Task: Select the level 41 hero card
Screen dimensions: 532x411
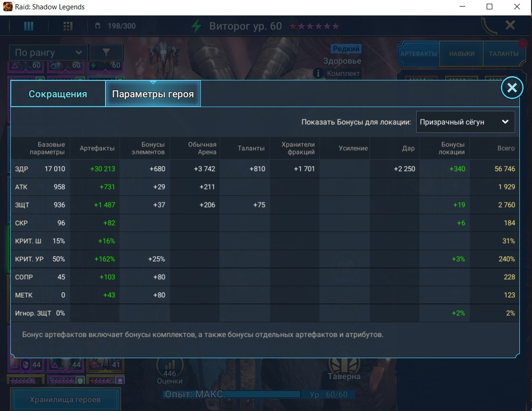Action: point(106,365)
